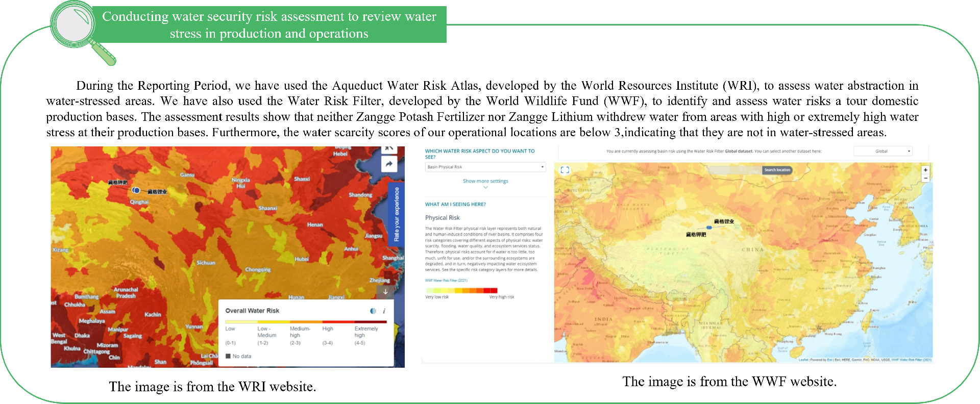Click the green water security risk assessment banner
Screen dimensions: 980x404
coord(269,24)
